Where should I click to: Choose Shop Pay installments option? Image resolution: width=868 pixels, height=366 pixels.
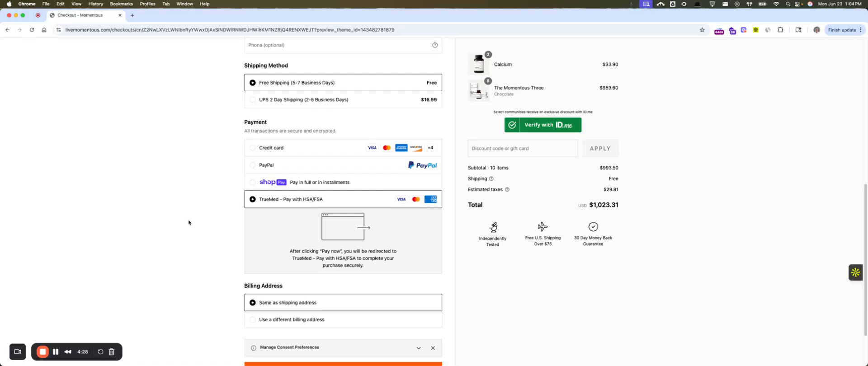click(343, 182)
